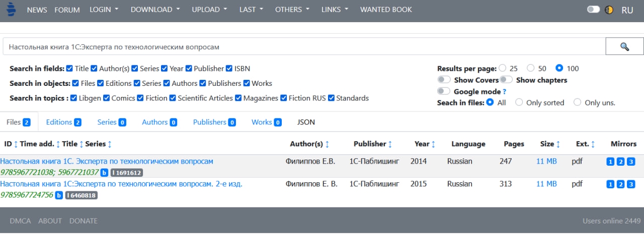Click the 'b' badge next to 6460818
Viewport: 644px width, 240px height.
click(59, 195)
